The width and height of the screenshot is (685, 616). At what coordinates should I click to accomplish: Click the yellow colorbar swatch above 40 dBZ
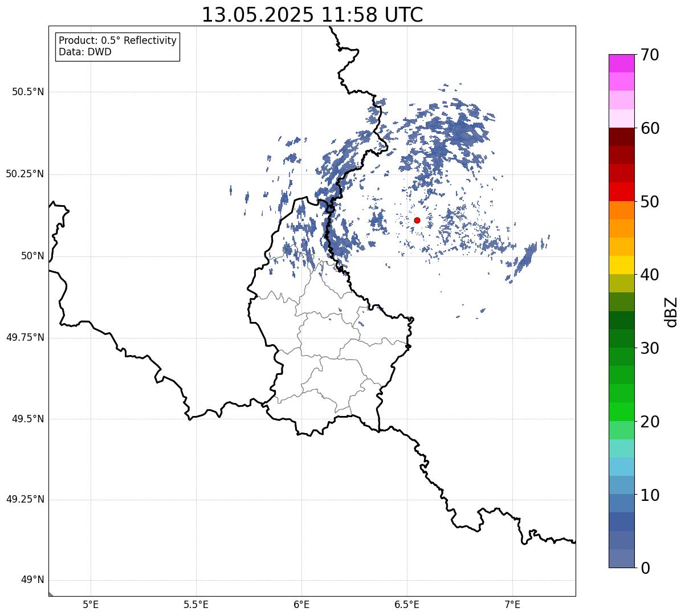click(621, 265)
